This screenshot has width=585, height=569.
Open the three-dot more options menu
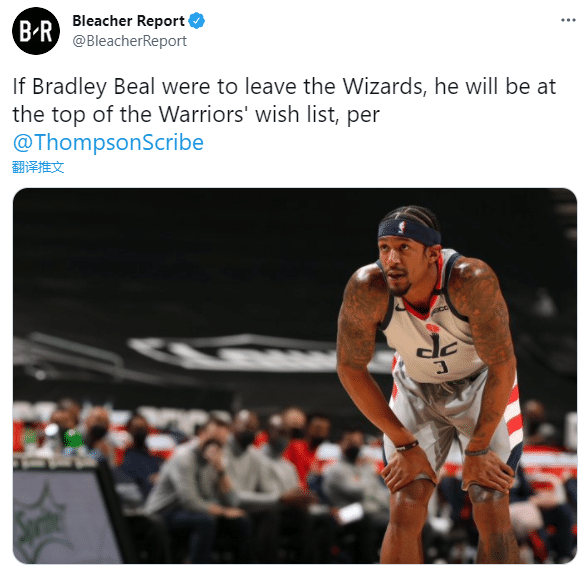point(568,20)
